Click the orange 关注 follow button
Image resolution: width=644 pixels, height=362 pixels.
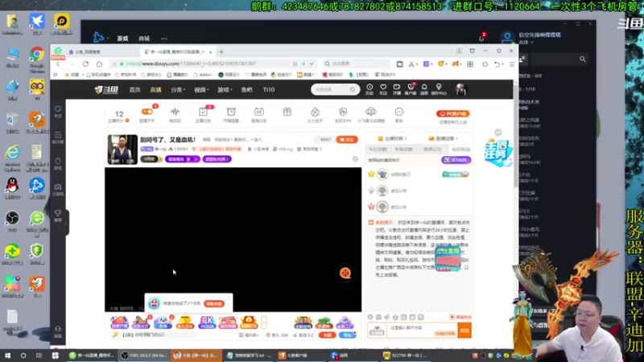[x=347, y=139]
